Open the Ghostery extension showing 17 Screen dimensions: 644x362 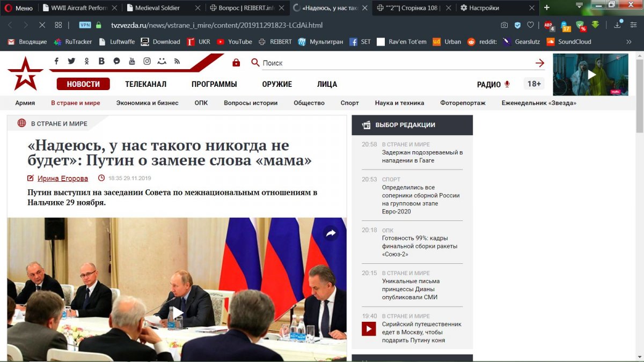565,26
